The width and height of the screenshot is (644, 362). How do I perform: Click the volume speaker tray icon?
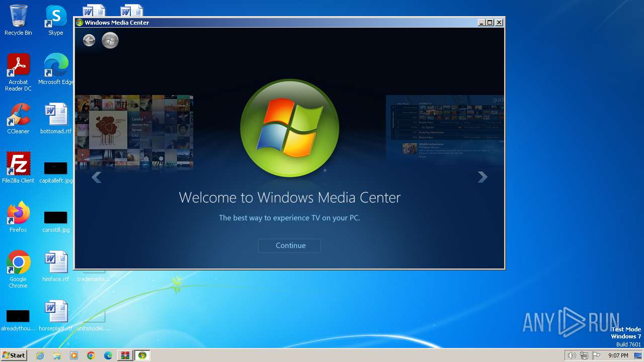click(x=572, y=355)
